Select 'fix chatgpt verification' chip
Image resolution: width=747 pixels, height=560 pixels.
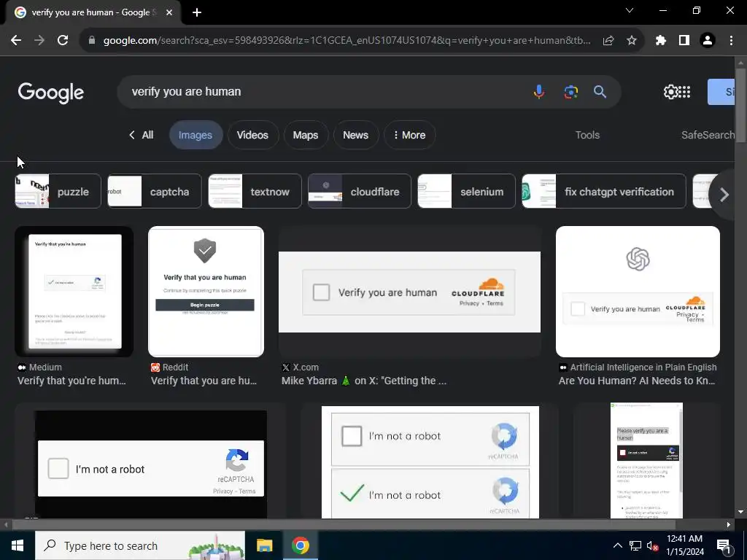click(603, 192)
